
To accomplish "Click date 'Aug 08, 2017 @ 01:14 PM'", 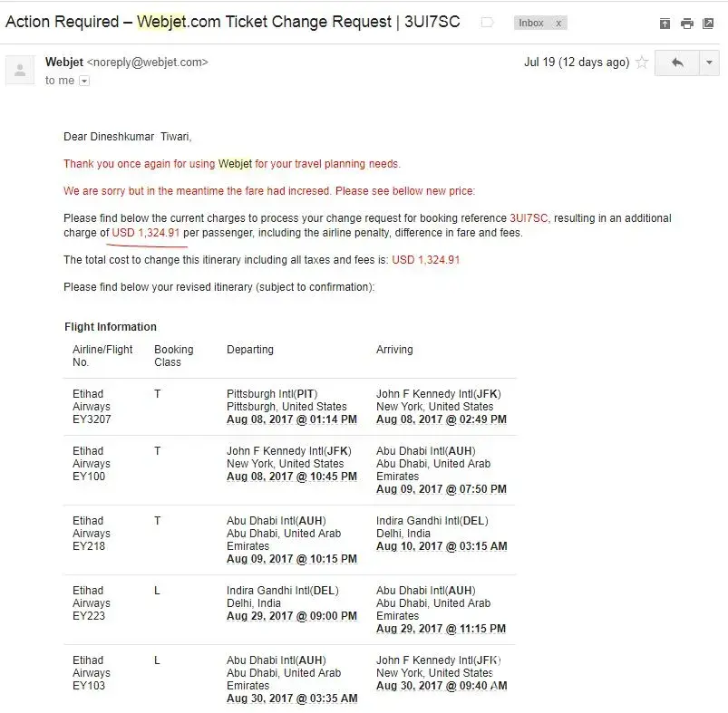I will point(292,419).
